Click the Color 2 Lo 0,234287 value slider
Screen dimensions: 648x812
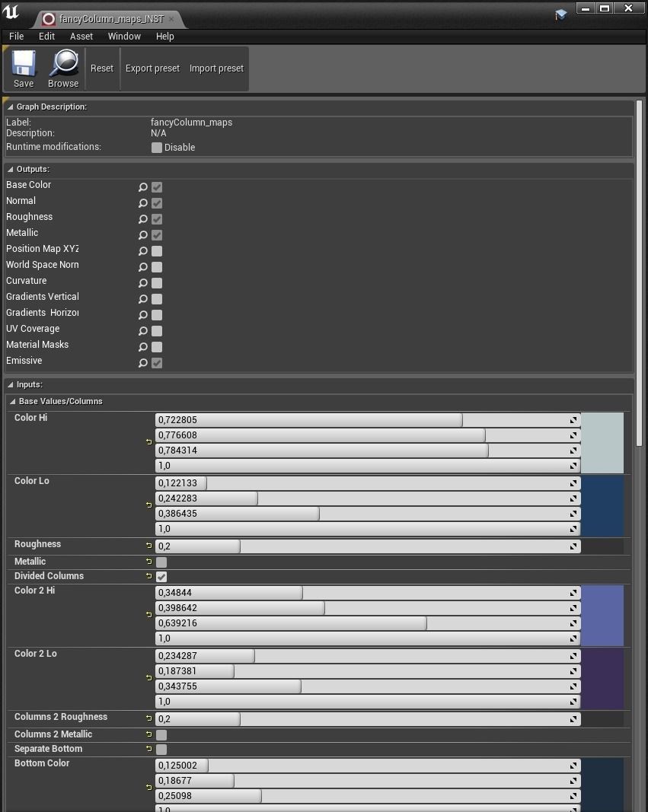click(368, 656)
